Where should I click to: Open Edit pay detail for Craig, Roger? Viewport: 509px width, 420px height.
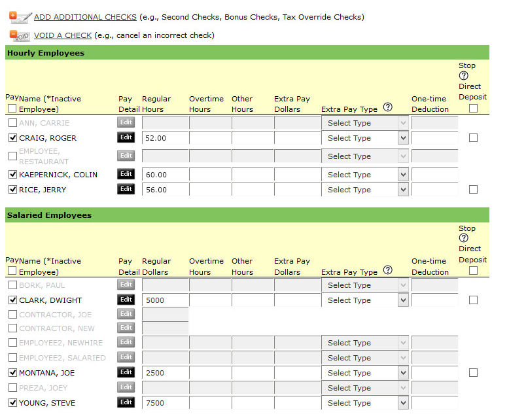(126, 137)
